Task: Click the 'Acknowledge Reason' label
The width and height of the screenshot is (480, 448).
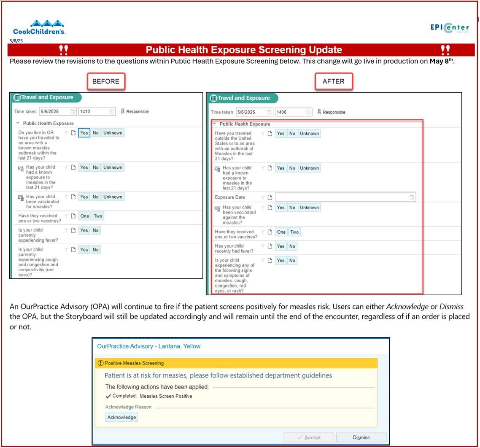Action: pyautogui.click(x=128, y=407)
